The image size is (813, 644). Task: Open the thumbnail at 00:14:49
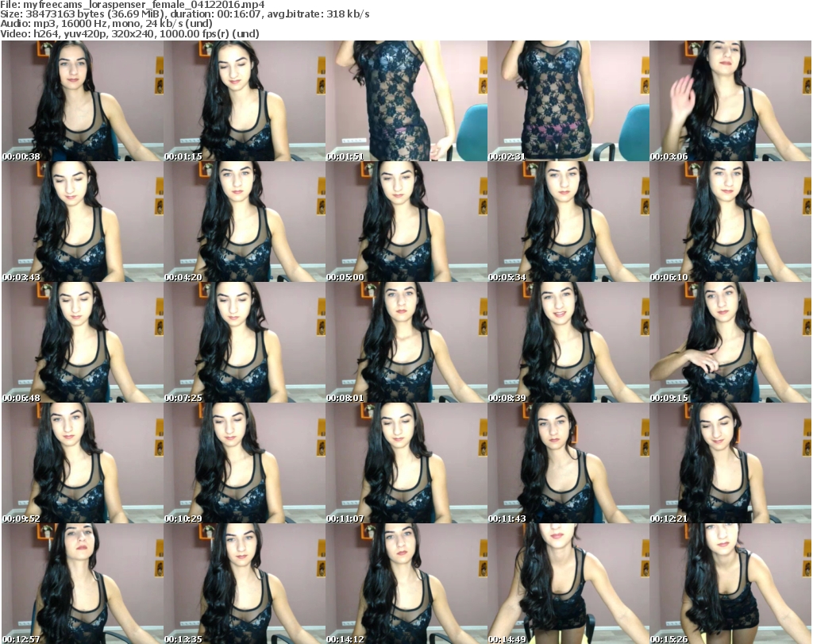568,584
